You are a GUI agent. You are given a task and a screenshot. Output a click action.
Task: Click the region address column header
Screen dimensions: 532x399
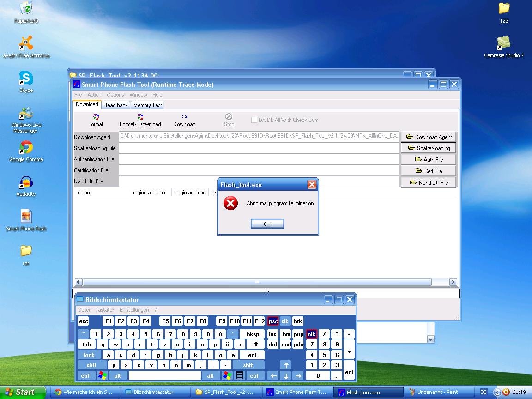click(150, 193)
